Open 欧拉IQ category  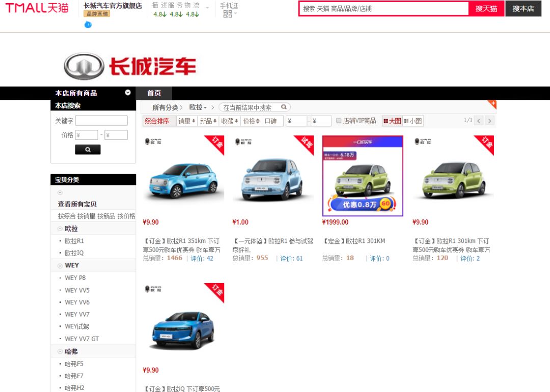click(x=74, y=253)
